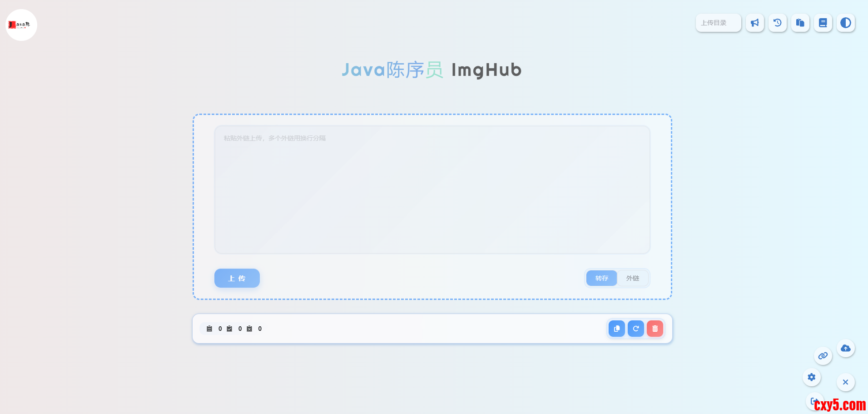Toggle dark mode with the half-circle icon
This screenshot has width=868, height=414.
point(846,23)
